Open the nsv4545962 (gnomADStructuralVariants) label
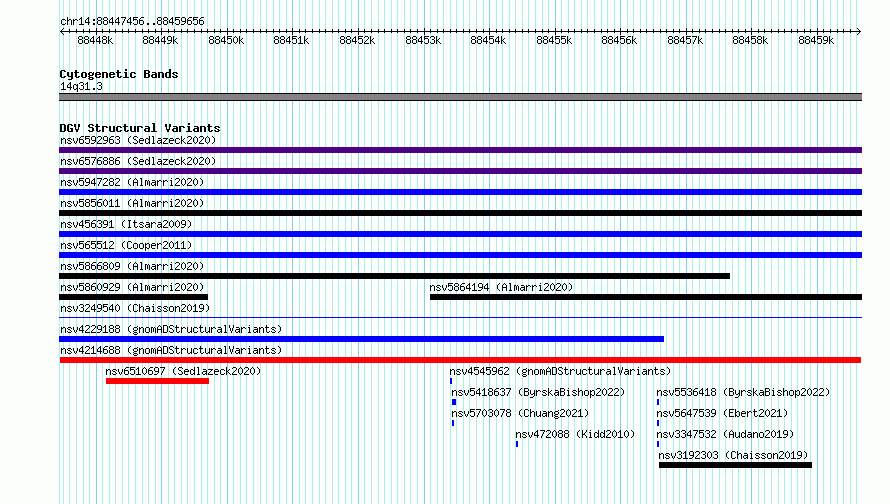Screen dimensions: 890x504 (560, 371)
